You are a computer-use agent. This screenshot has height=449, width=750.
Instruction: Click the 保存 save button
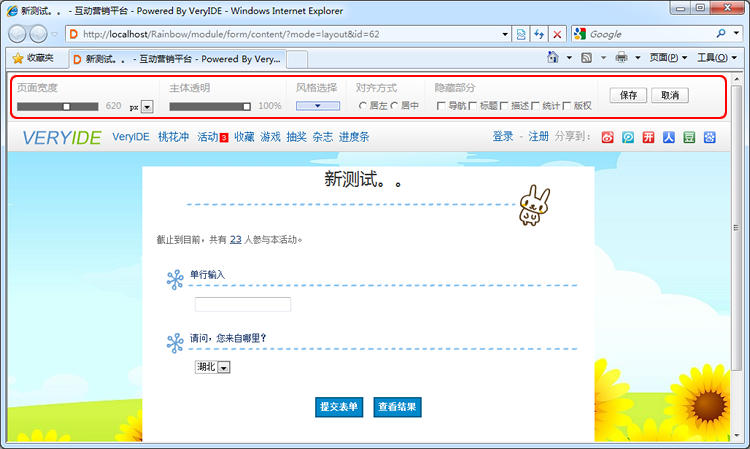coord(628,95)
